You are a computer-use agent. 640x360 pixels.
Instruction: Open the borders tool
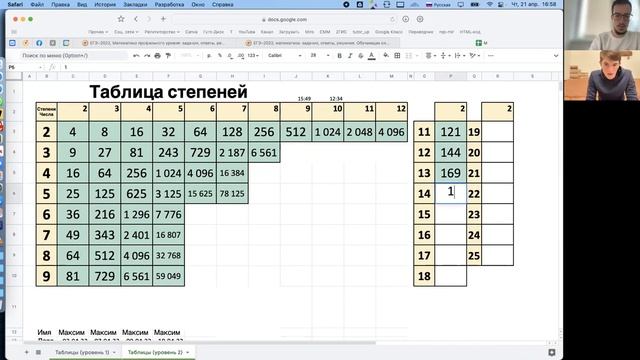click(397, 56)
